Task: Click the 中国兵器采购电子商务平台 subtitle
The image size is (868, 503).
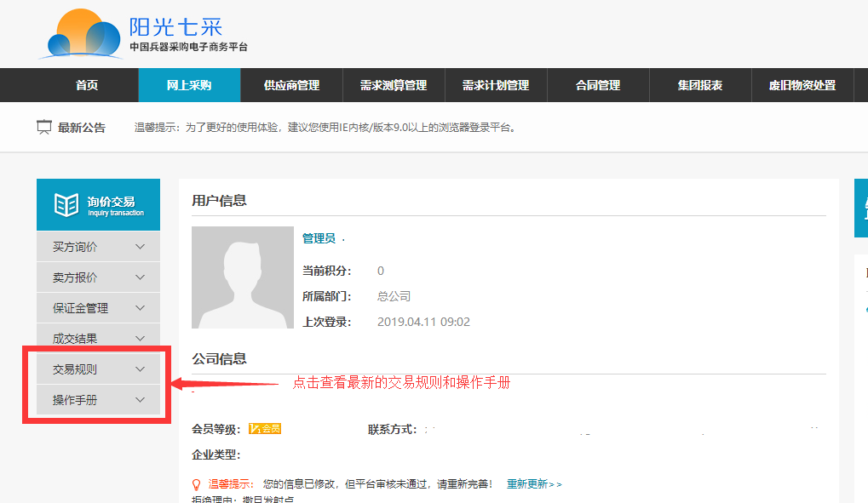Action: coord(189,47)
